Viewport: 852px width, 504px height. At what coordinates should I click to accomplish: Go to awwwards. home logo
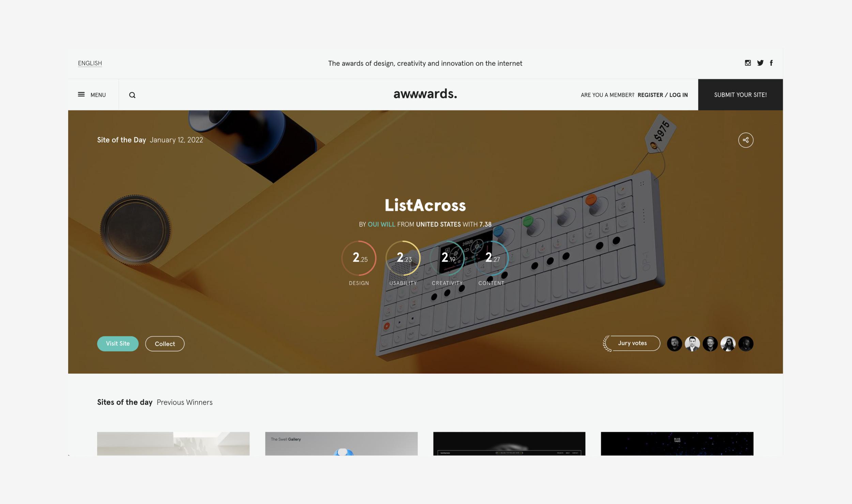(425, 94)
